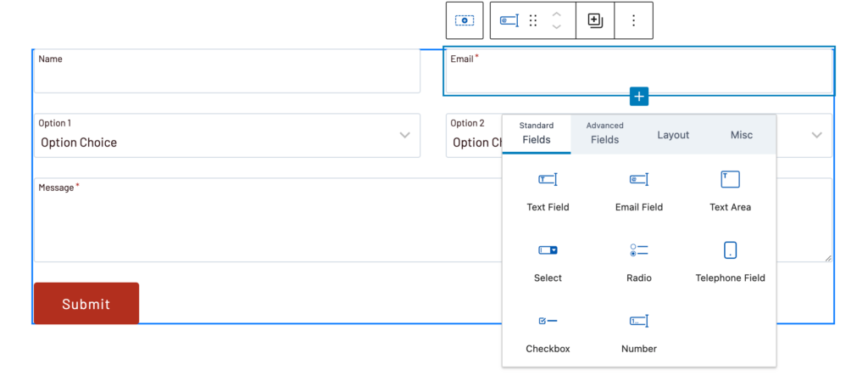
Task: Add a Checkbox field block
Action: (548, 332)
